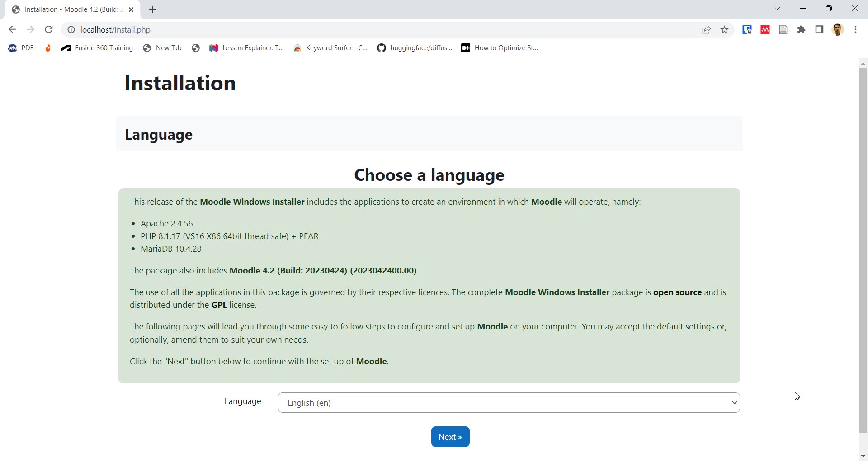Open the Keyword Surfer bookmark

pos(330,48)
